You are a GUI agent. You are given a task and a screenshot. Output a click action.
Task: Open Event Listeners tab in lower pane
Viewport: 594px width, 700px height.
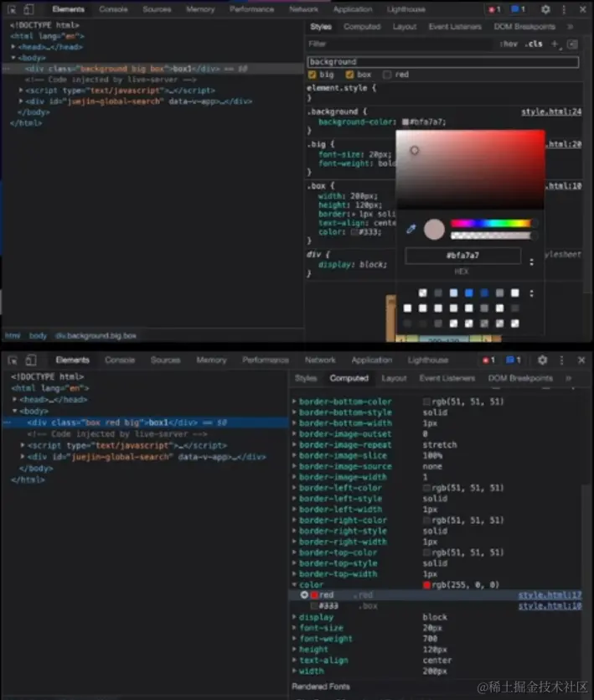click(447, 378)
